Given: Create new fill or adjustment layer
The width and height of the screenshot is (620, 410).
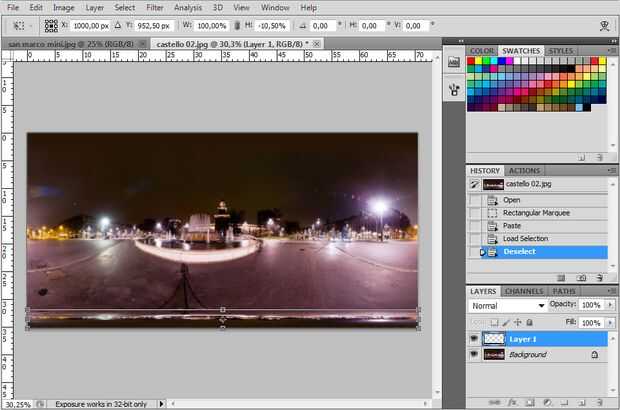Looking at the screenshot, I should [547, 402].
